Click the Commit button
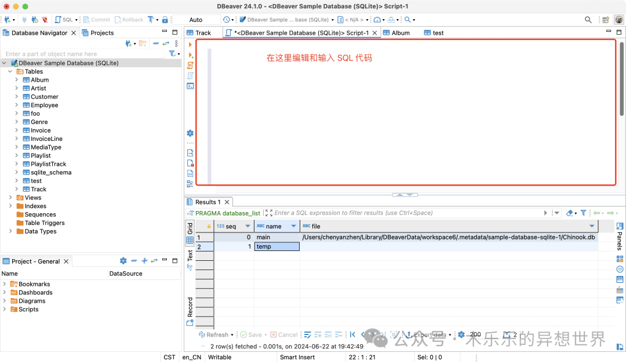Image resolution: width=626 pixels, height=364 pixels. 96,20
